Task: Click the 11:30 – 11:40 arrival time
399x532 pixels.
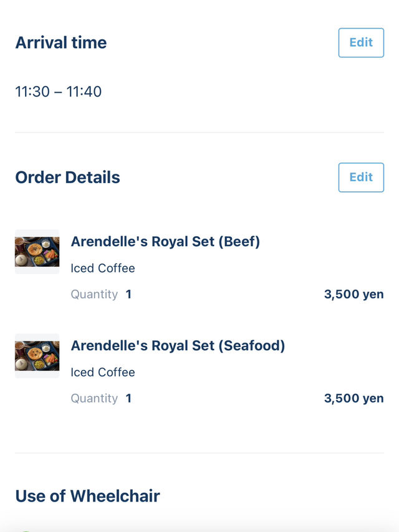Action: (59, 92)
